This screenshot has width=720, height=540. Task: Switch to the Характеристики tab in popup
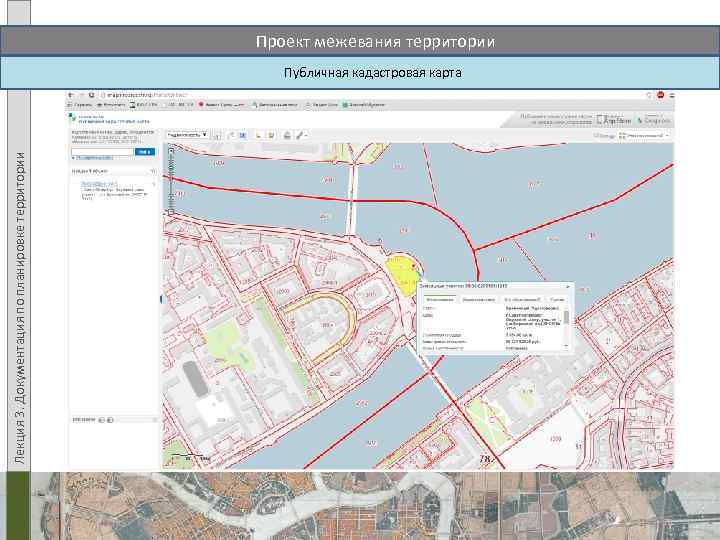tap(478, 299)
